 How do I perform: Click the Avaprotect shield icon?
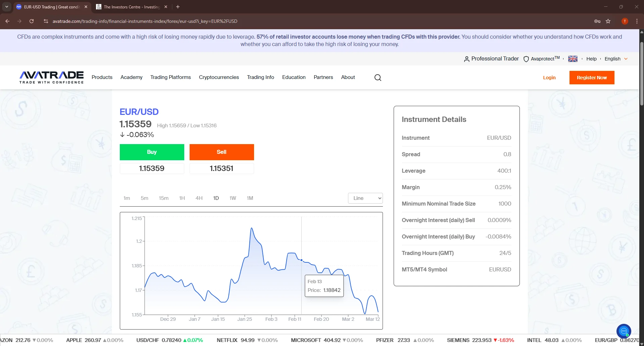[x=526, y=59]
